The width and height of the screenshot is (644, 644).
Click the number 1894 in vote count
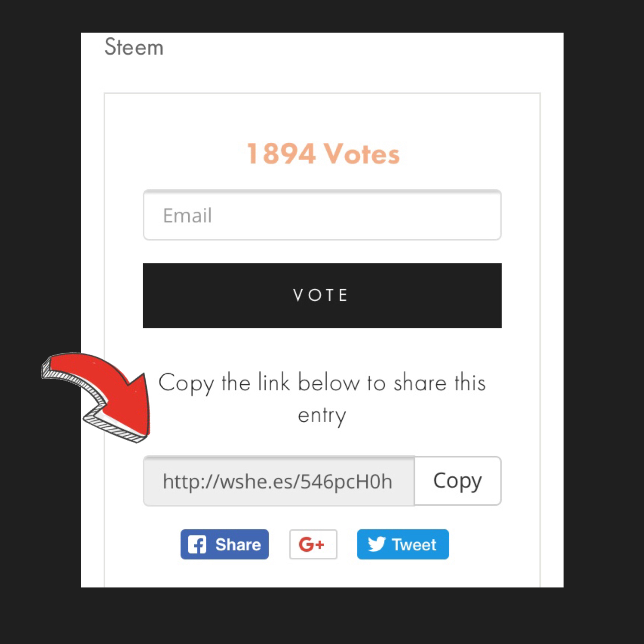(x=281, y=154)
